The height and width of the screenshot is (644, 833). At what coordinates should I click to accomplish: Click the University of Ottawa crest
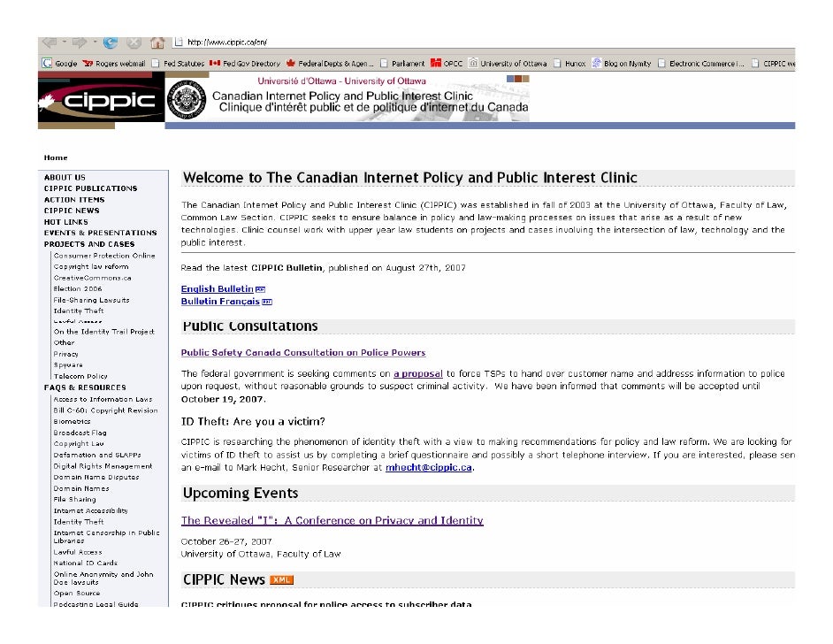(186, 99)
